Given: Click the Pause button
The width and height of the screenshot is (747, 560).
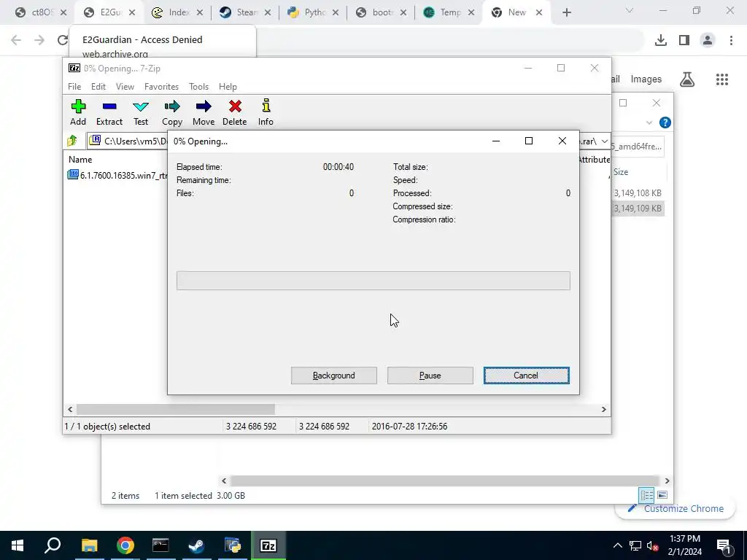Looking at the screenshot, I should (430, 376).
